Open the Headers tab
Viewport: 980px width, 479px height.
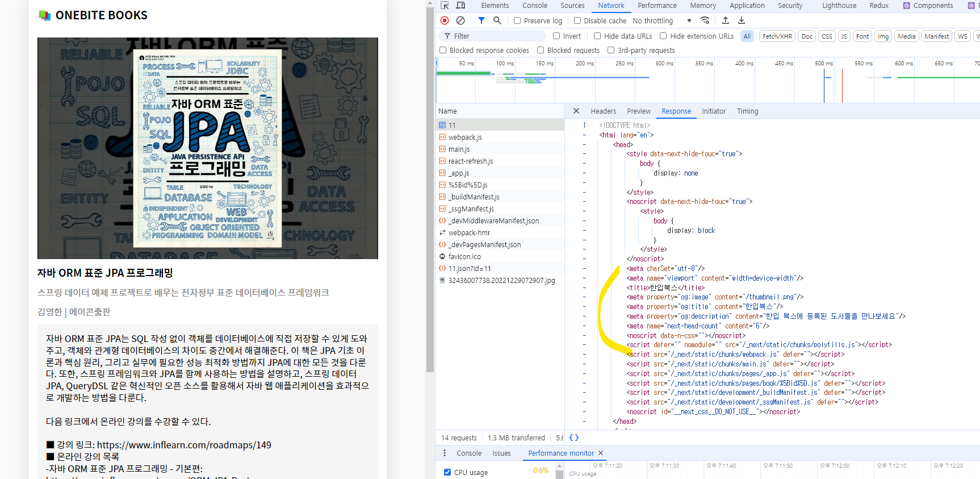(x=603, y=111)
